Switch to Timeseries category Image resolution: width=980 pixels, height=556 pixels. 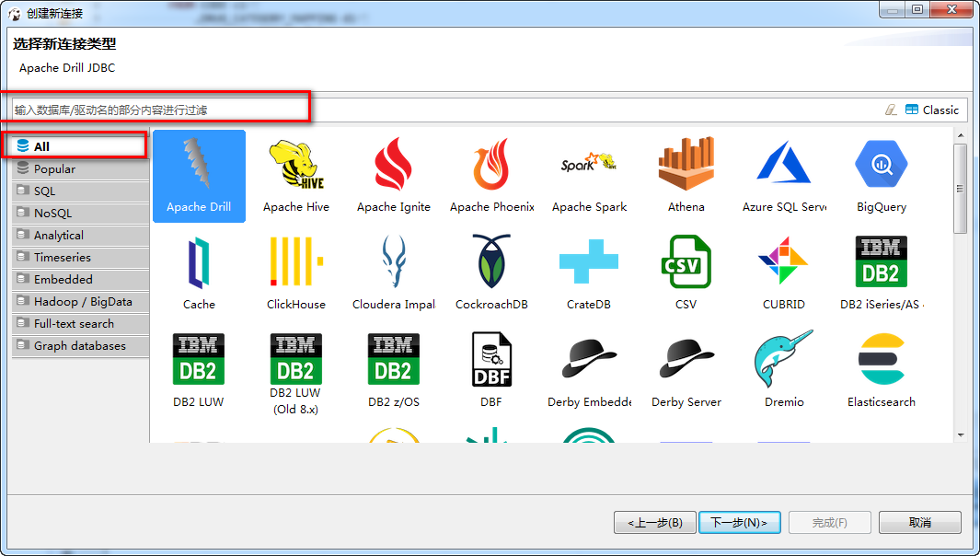80,257
